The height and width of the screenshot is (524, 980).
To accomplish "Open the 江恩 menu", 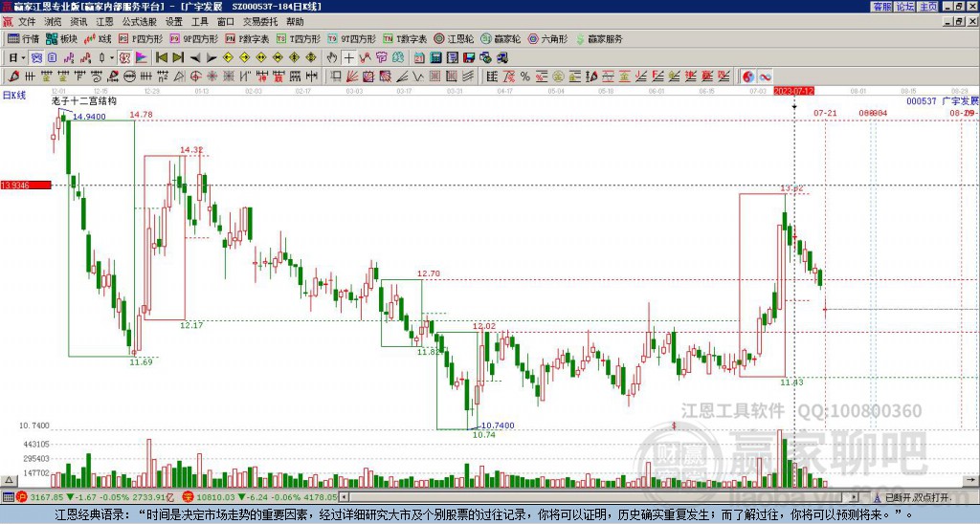I will tap(104, 22).
